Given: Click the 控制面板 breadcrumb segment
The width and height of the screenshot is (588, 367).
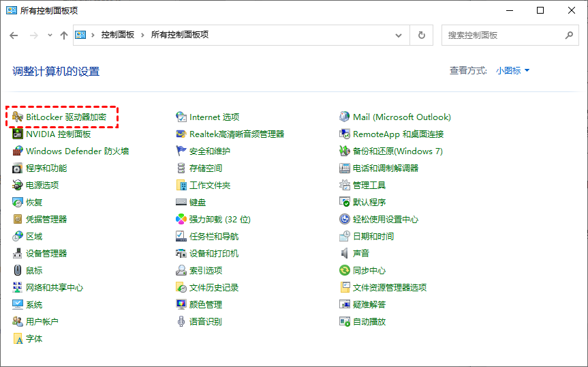Looking at the screenshot, I should 118,35.
